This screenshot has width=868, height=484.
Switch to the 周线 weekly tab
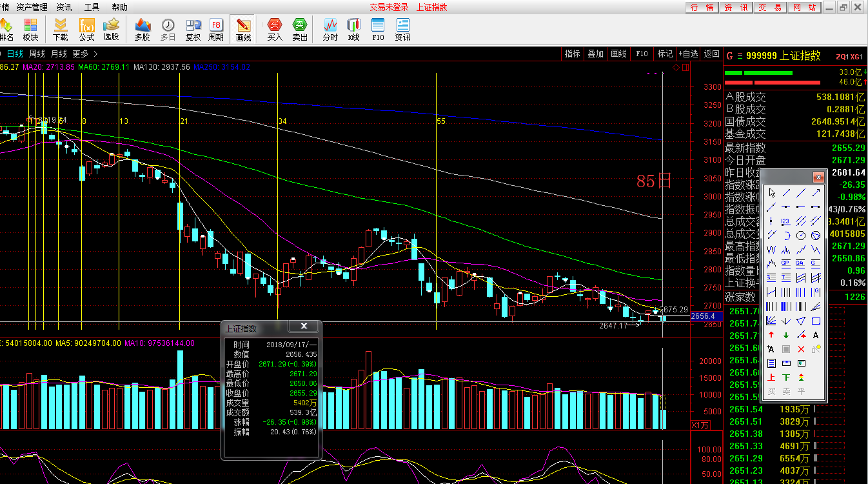[x=37, y=54]
